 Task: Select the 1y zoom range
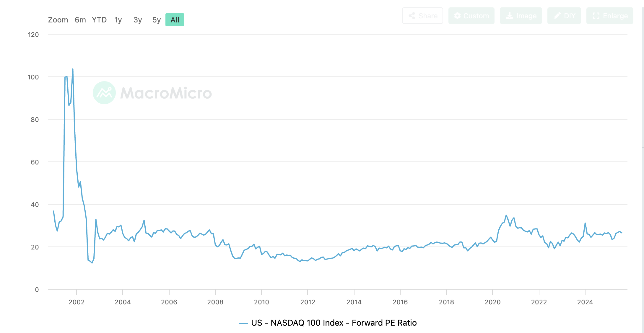tap(118, 20)
